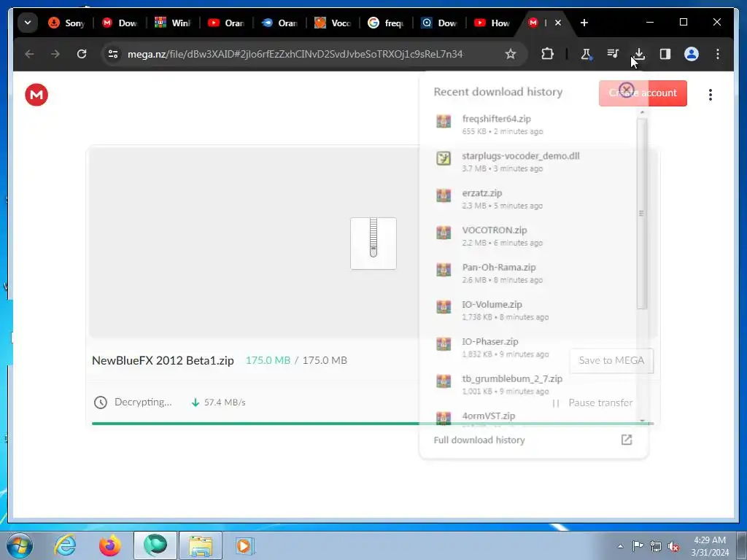
Task: Switch to the Google freq tab
Action: point(387,23)
